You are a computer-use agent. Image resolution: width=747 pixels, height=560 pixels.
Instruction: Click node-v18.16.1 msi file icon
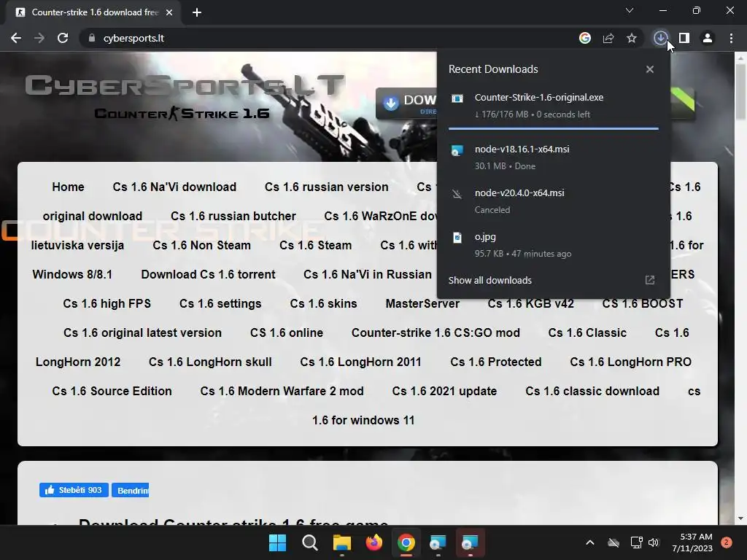[457, 150]
